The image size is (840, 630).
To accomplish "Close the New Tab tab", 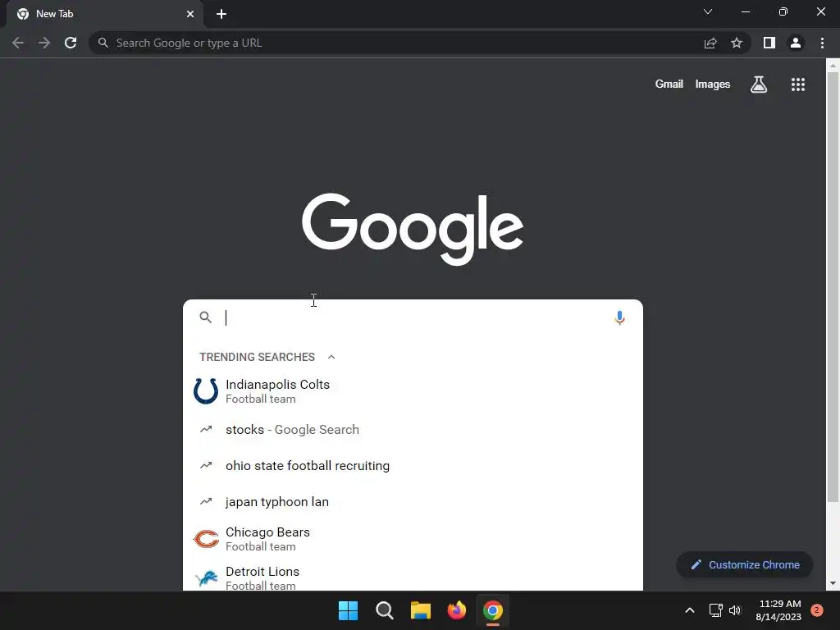I will pos(190,14).
